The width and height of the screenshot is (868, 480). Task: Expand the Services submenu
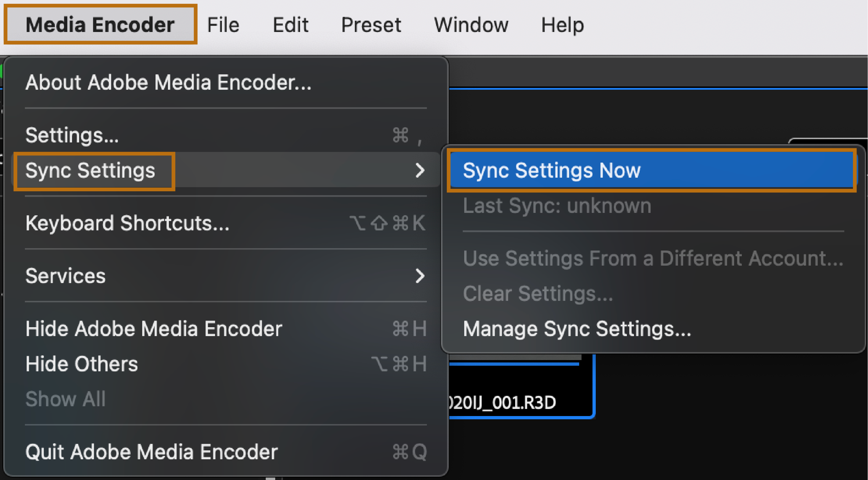[x=66, y=276]
